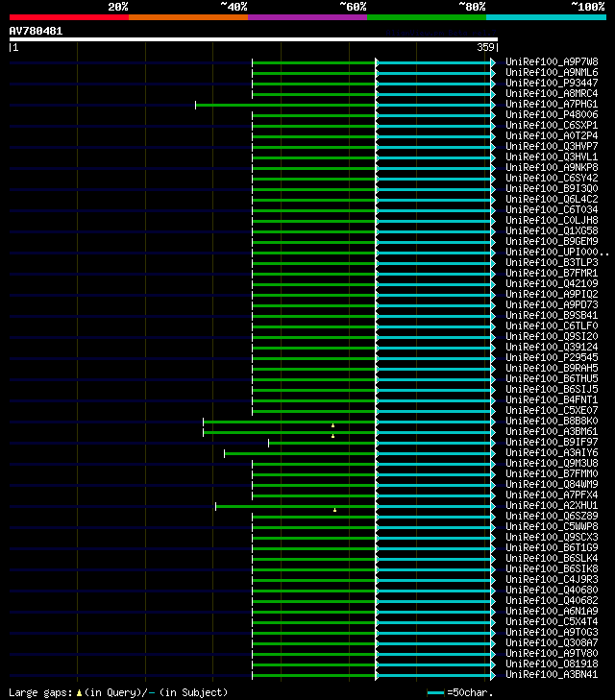The image size is (615, 700).
Task: Select UniRef100_Q42109 label
Action: tap(552, 283)
